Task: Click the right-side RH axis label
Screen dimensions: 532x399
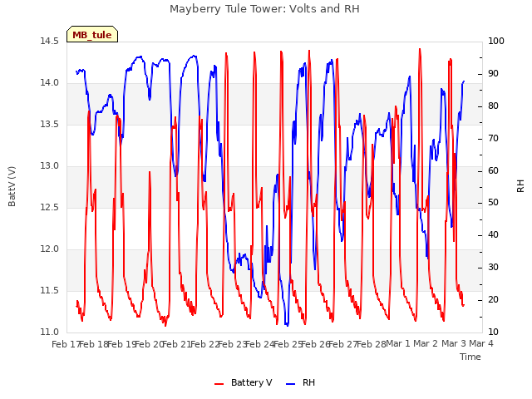Action: point(520,186)
